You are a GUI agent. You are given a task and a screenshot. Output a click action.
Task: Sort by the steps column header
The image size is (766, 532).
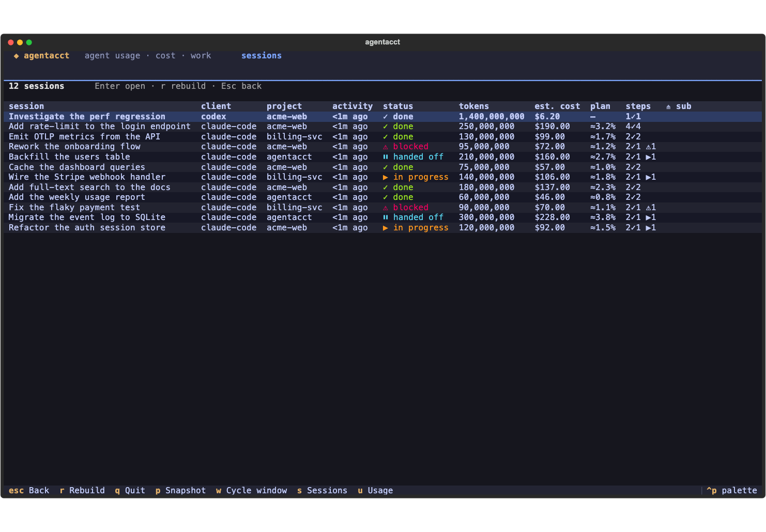tap(638, 106)
